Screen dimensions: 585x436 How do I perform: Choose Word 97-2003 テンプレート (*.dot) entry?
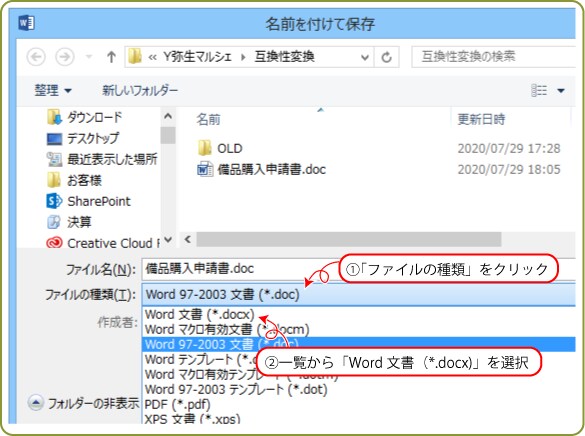point(236,389)
